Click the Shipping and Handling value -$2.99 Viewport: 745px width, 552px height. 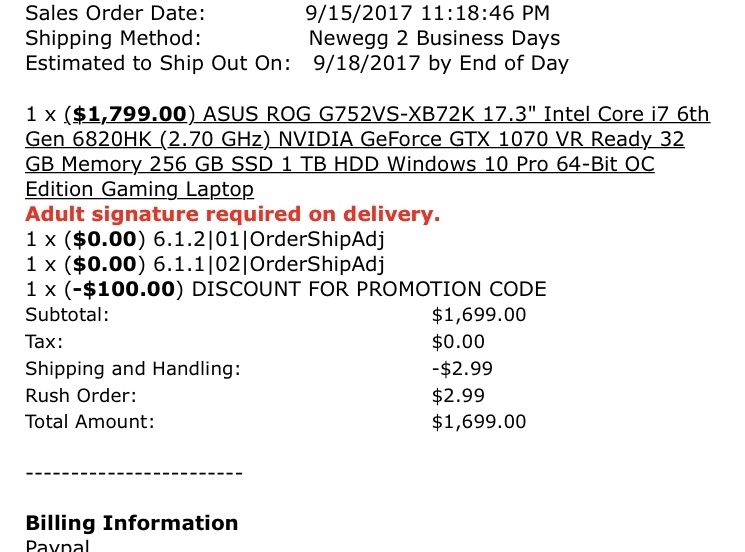(x=462, y=369)
